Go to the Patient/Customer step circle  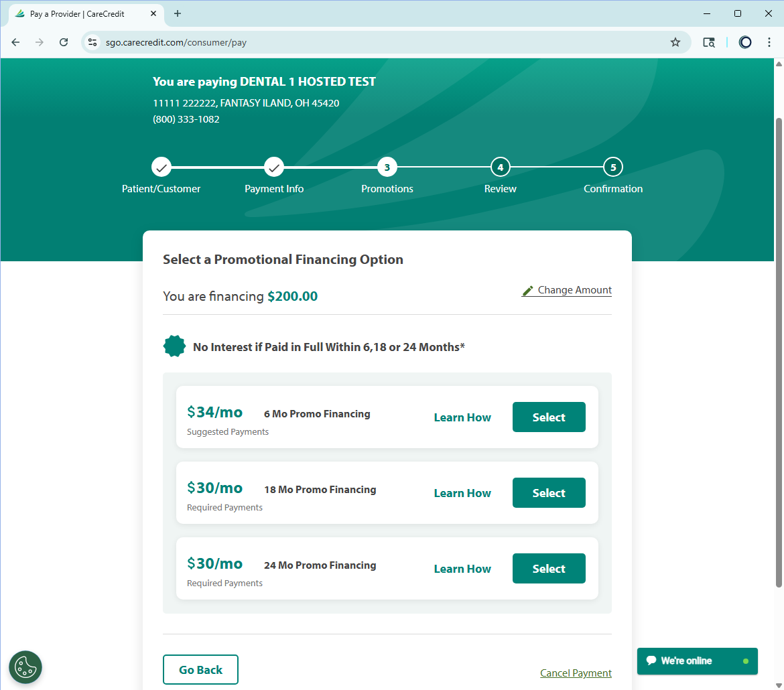(x=161, y=167)
